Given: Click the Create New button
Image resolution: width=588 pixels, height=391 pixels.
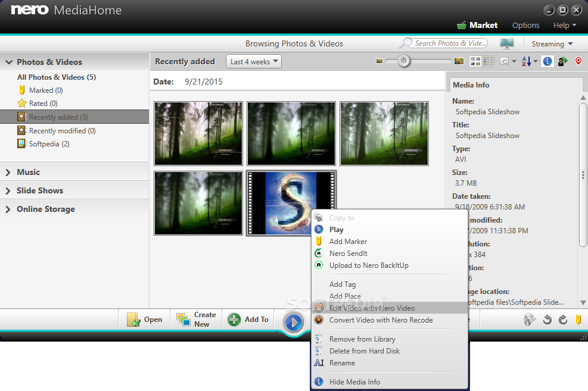Looking at the screenshot, I should pyautogui.click(x=196, y=320).
